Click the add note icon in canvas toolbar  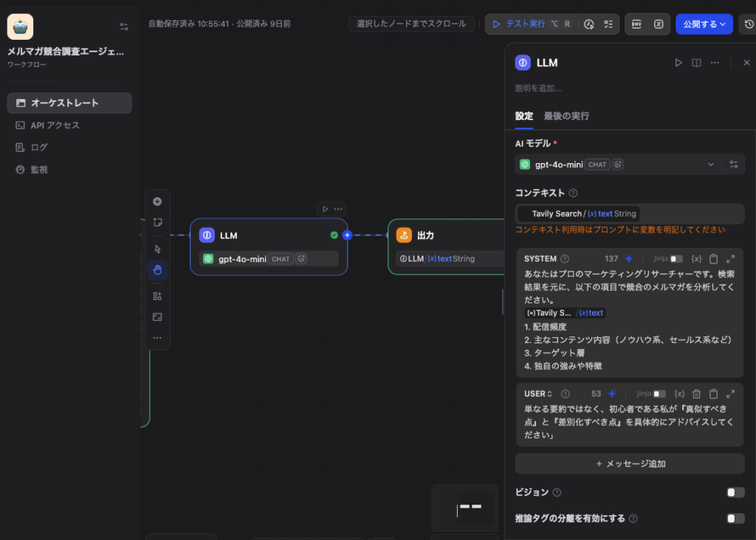click(157, 222)
